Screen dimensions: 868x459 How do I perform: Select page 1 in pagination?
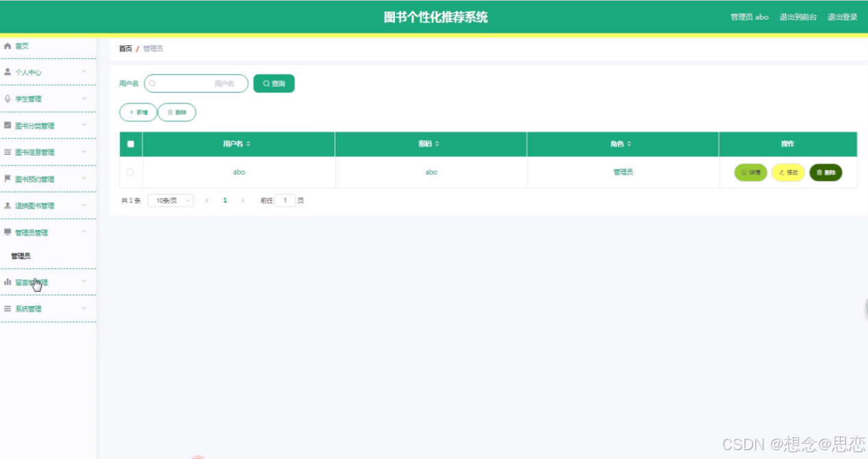pyautogui.click(x=225, y=201)
